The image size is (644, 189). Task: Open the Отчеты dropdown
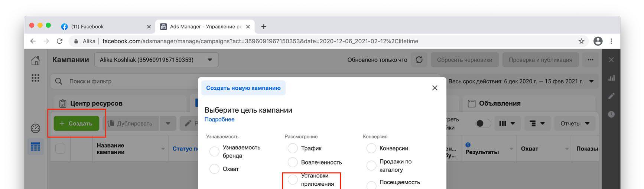coord(575,123)
